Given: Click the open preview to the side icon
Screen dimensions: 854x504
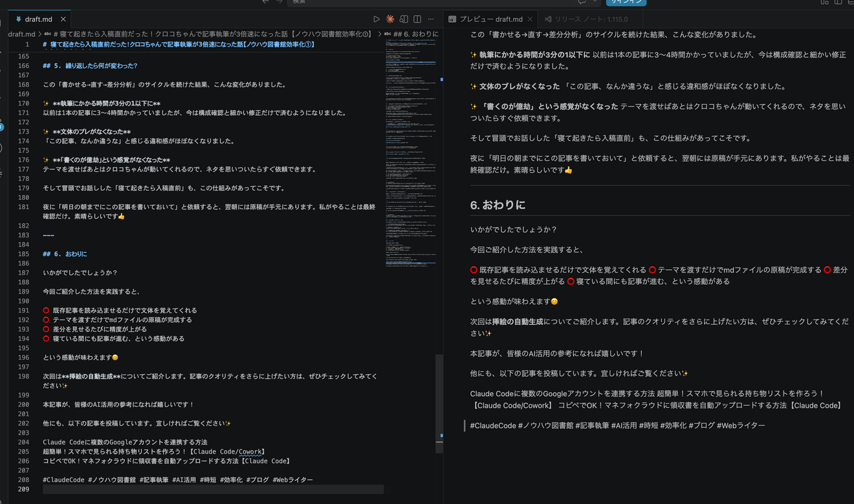Looking at the screenshot, I should [x=403, y=19].
